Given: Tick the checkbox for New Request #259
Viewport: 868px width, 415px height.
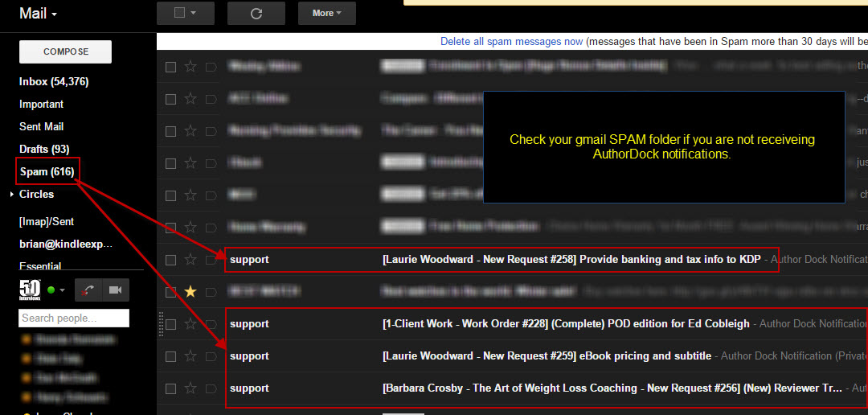Looking at the screenshot, I should [x=171, y=356].
